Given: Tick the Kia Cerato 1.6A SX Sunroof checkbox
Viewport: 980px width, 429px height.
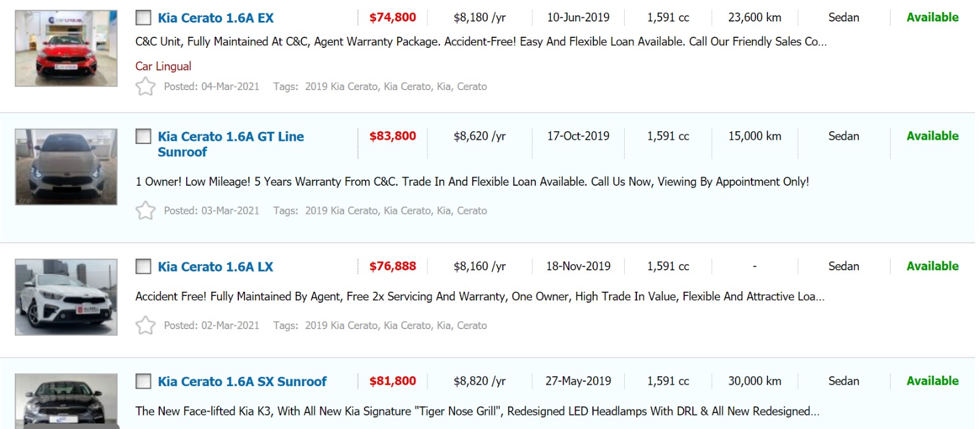Looking at the screenshot, I should tap(143, 381).
